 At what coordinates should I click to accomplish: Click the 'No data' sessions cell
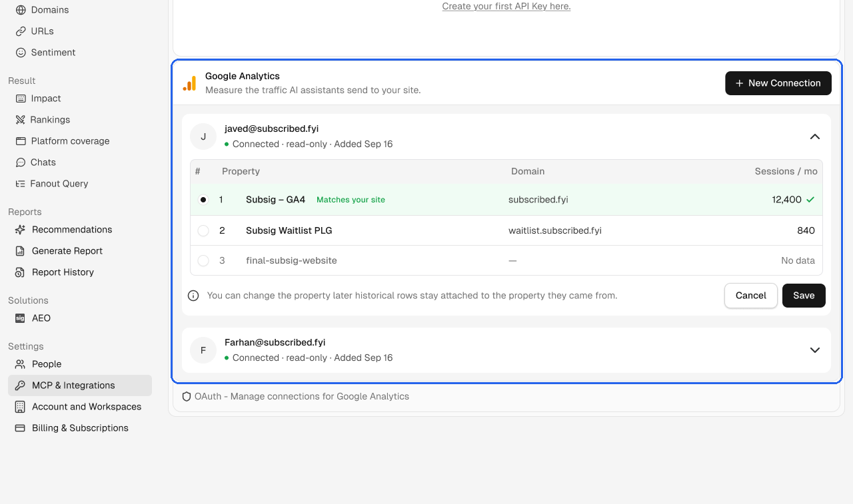pyautogui.click(x=798, y=260)
